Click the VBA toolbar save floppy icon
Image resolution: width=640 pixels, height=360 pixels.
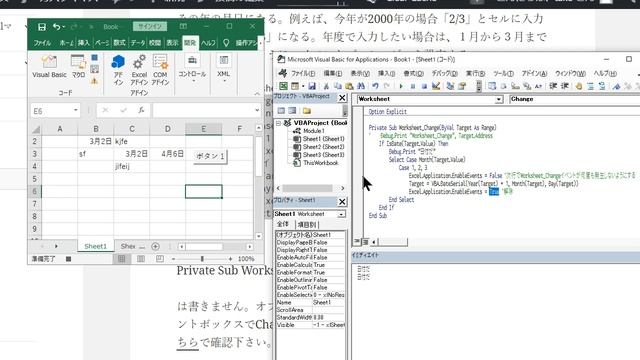[x=312, y=86]
